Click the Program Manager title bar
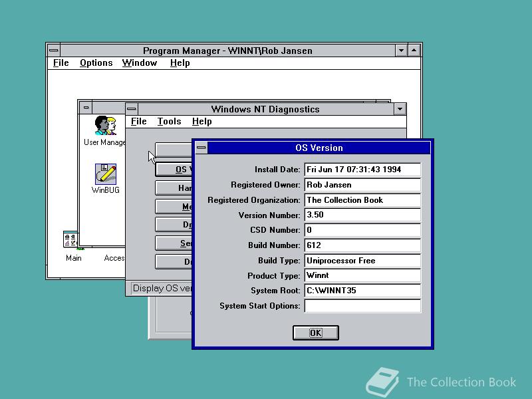Viewport: 532px width, 399px height. [227, 51]
